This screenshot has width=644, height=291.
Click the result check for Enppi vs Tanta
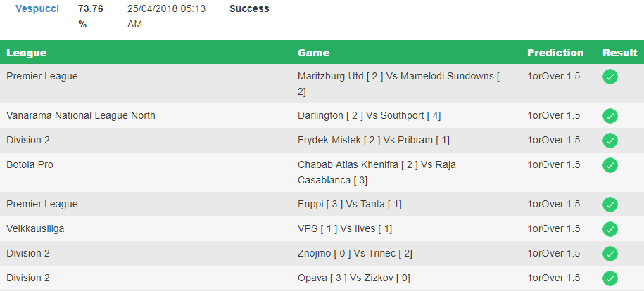click(610, 205)
